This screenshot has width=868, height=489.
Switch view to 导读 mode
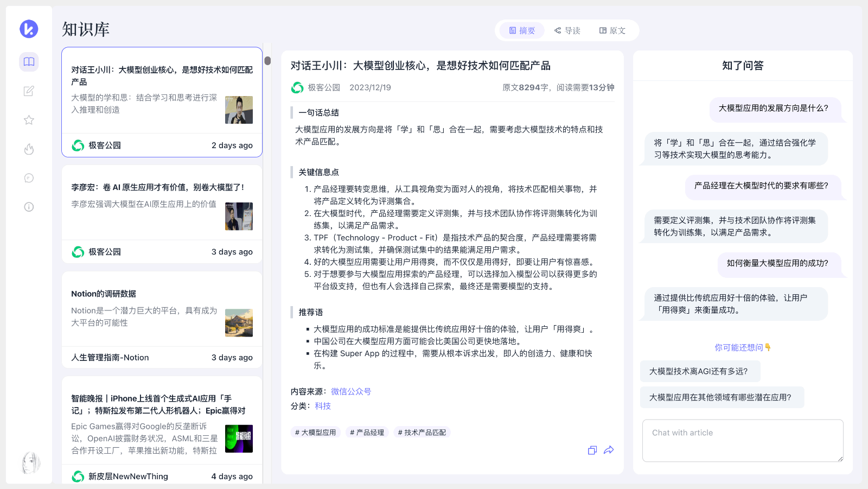click(x=567, y=30)
